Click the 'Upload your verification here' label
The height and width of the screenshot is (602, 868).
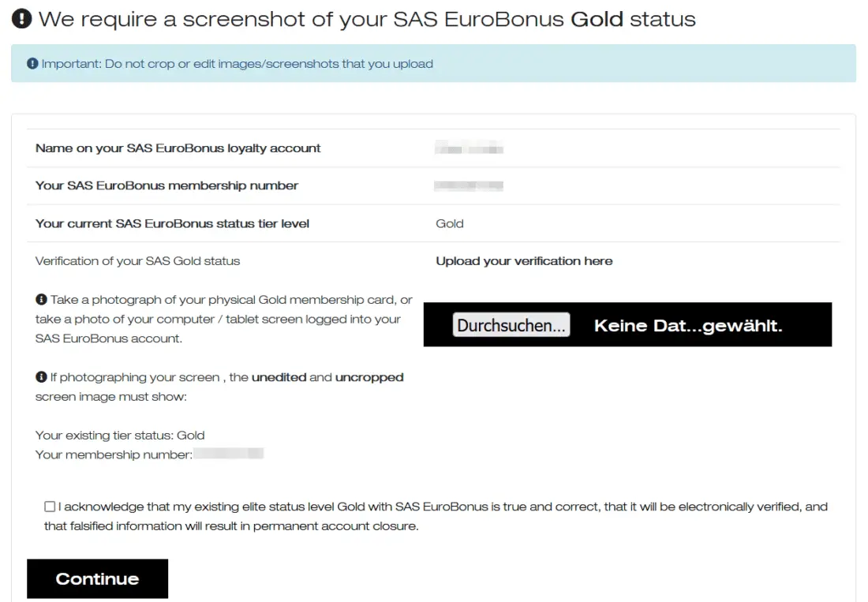524,261
